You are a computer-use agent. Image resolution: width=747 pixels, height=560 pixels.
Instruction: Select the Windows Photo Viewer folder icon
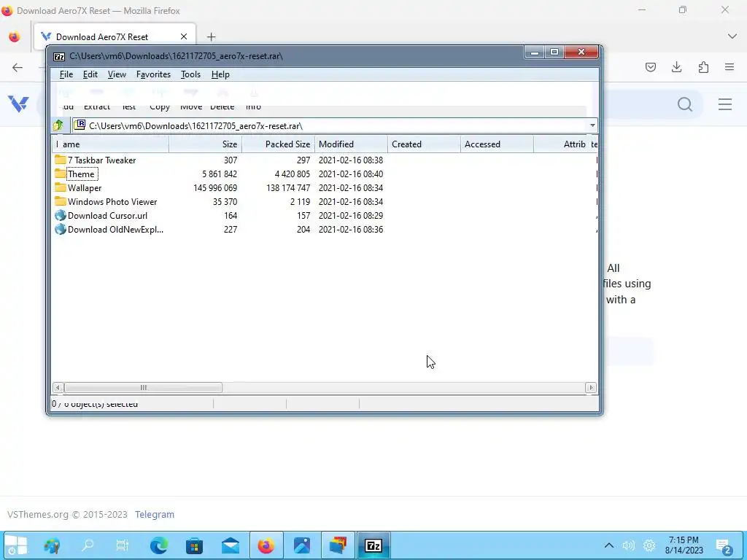[x=60, y=201]
